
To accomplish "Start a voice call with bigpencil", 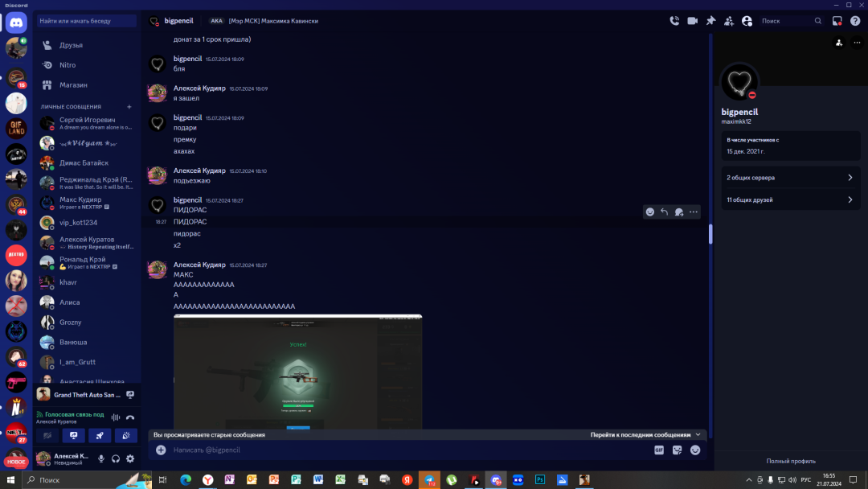I will [674, 21].
